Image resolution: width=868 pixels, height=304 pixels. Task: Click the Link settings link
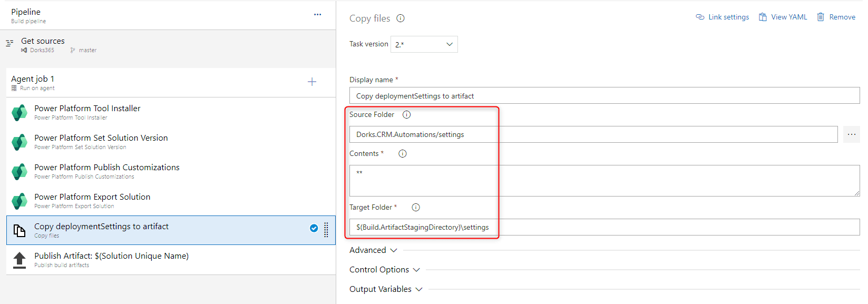click(723, 17)
